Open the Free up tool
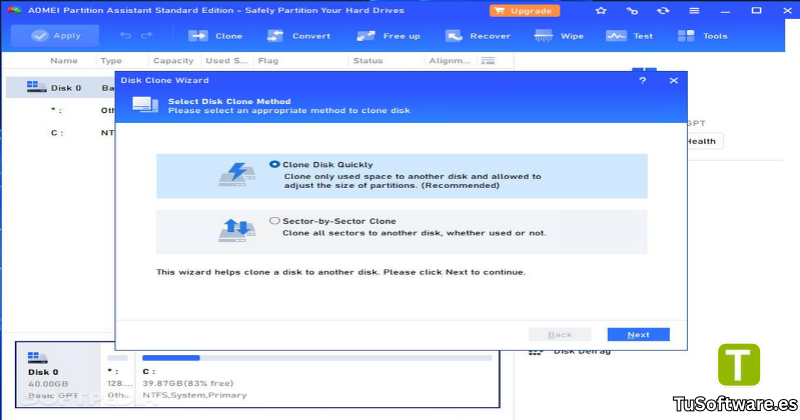Viewport: 800px width, 420px height. pyautogui.click(x=388, y=36)
